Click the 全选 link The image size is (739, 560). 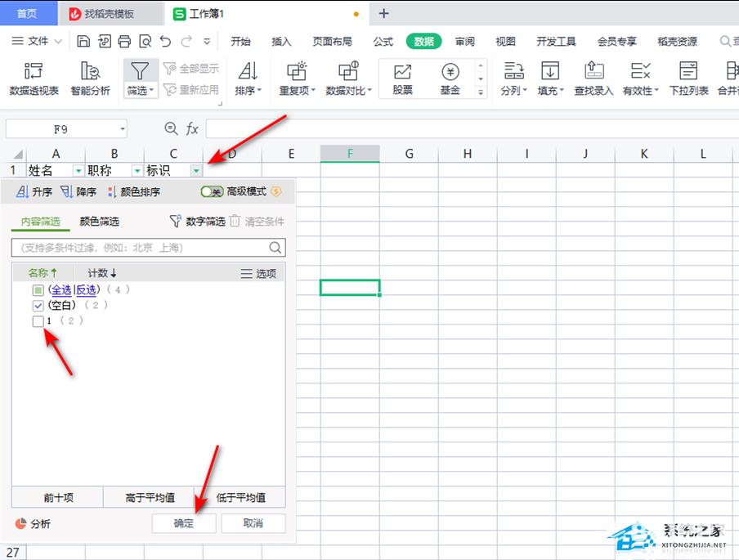point(61,290)
